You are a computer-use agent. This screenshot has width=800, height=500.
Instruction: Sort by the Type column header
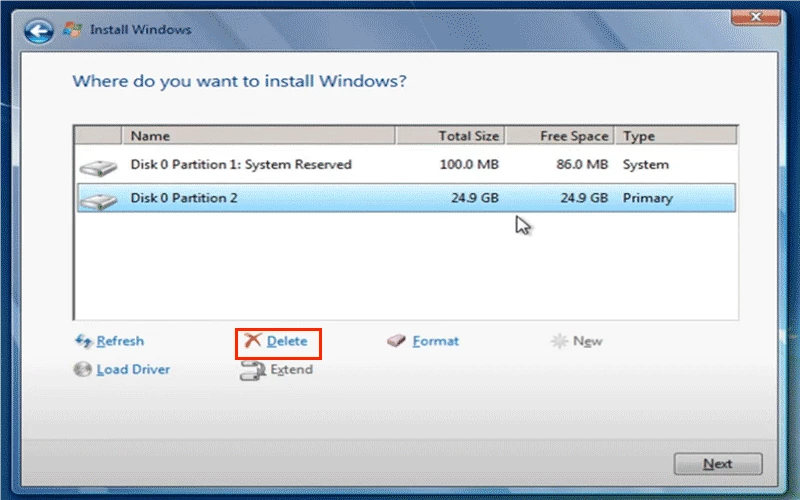click(676, 136)
